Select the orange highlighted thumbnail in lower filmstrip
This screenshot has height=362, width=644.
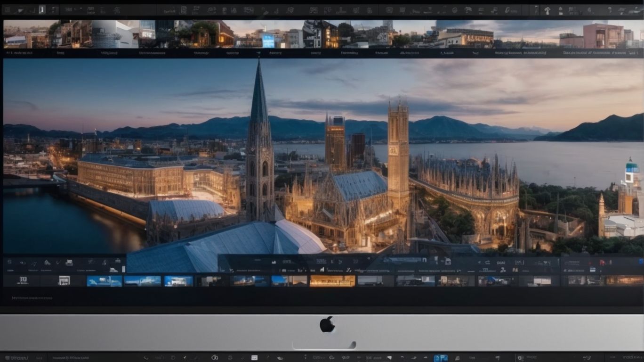point(332,281)
